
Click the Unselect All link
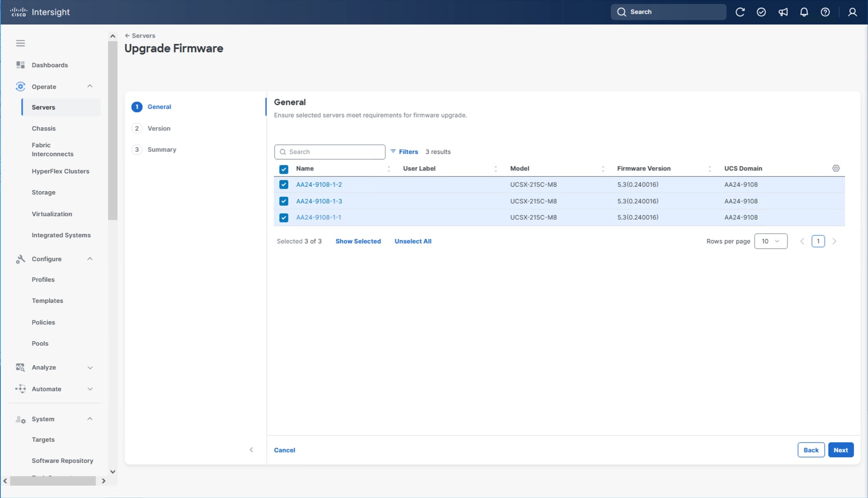413,241
